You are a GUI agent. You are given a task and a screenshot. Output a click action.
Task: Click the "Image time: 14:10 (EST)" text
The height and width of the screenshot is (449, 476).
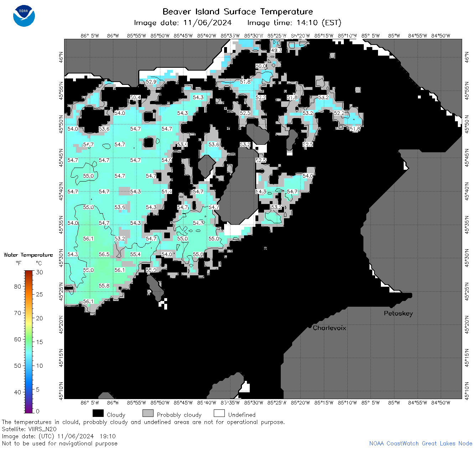pyautogui.click(x=294, y=23)
